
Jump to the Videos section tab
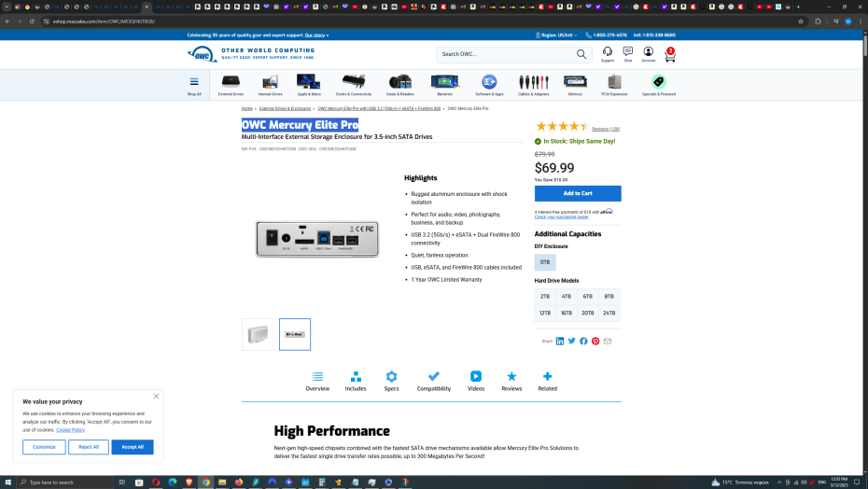point(475,381)
